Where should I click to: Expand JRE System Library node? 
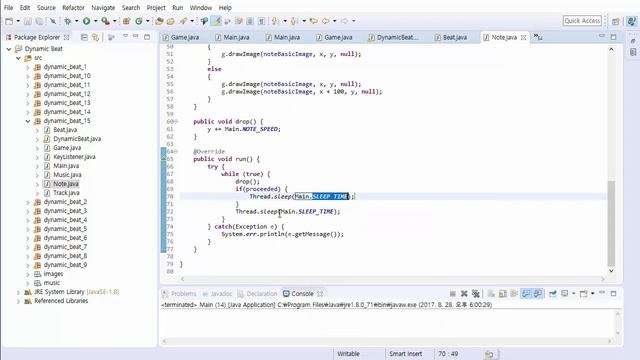coord(18,292)
